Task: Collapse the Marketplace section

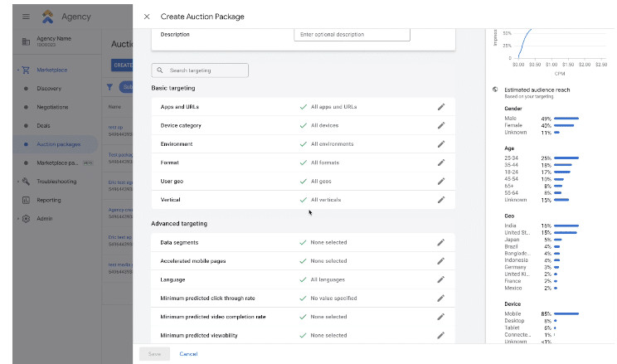Action: (x=17, y=70)
